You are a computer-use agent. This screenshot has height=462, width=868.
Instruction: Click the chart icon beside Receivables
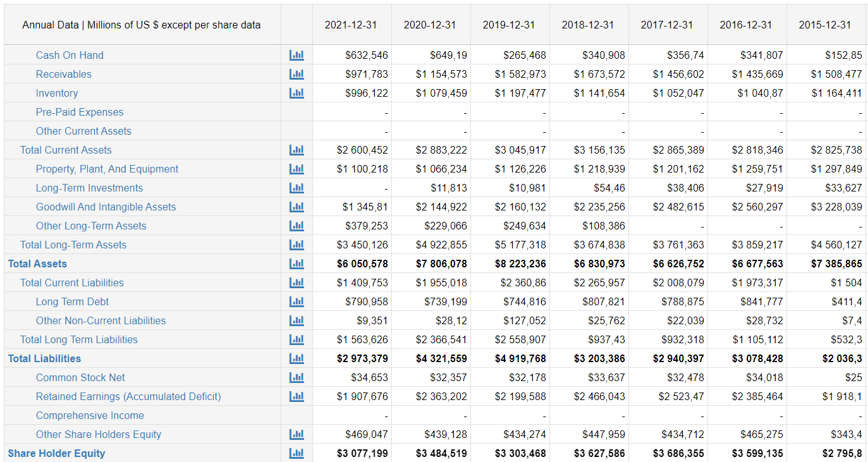click(297, 74)
